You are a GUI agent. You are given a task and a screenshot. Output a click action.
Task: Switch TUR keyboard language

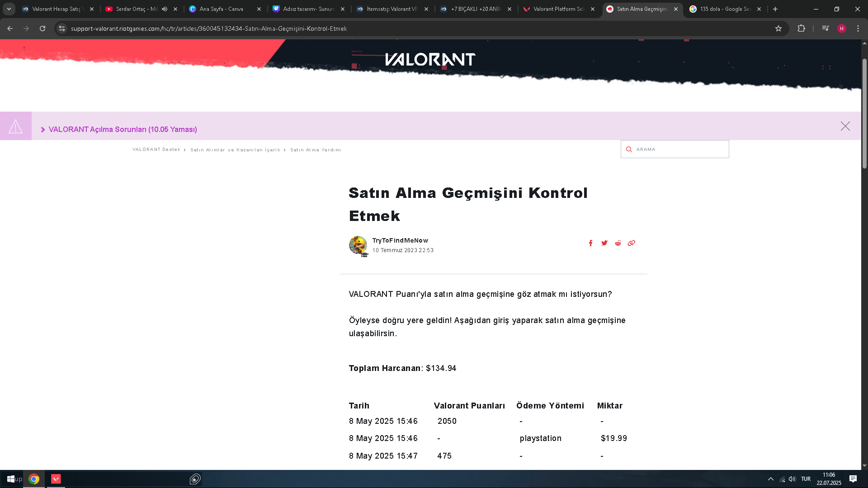(806, 479)
